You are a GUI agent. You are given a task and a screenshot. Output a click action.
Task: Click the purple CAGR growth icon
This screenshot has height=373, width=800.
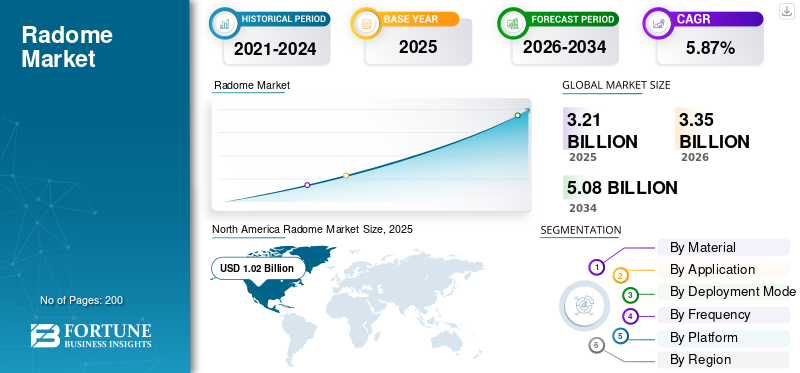658,23
